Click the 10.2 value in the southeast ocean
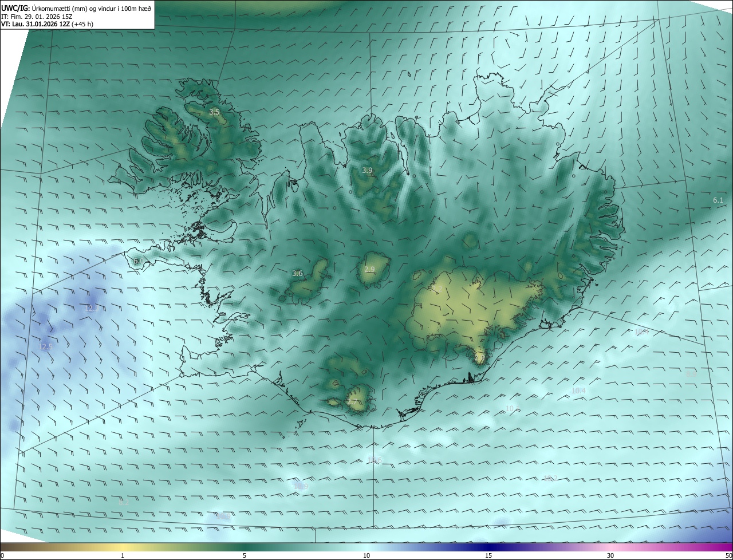Viewport: 733px width, 560px height. (550, 479)
